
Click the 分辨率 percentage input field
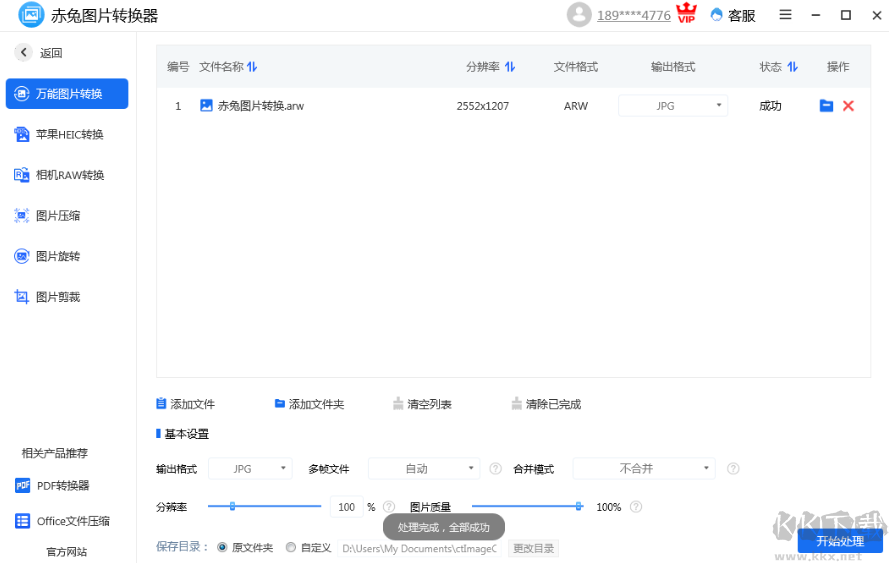point(346,508)
